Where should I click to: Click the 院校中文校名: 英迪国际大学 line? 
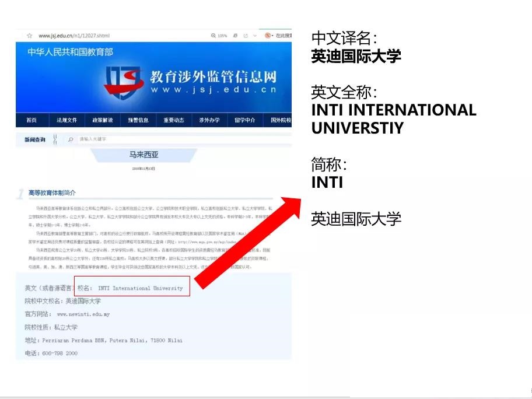63,301
